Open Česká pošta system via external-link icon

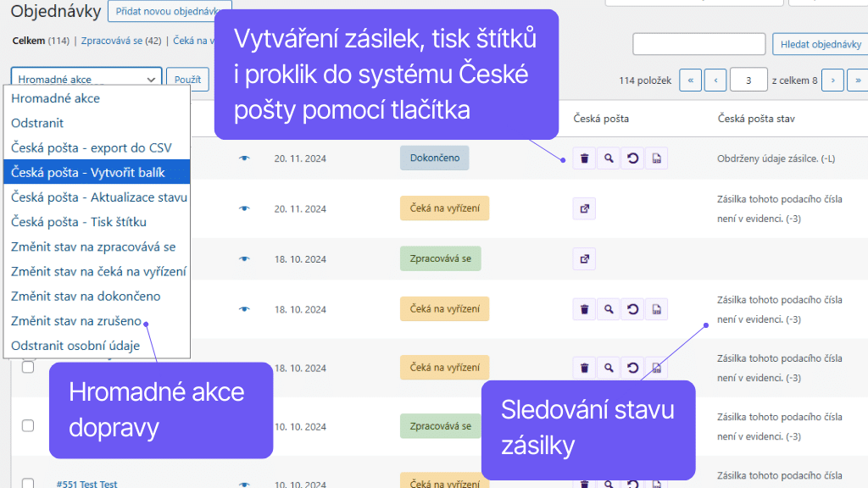pos(583,208)
